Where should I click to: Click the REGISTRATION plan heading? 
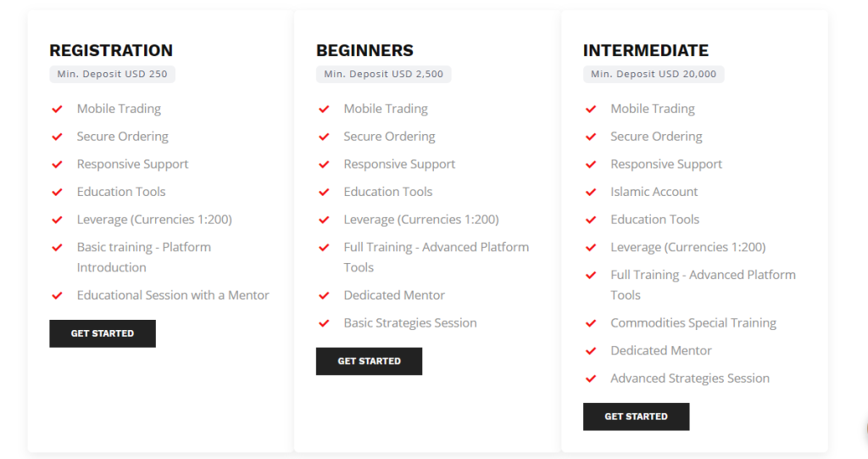tap(111, 50)
